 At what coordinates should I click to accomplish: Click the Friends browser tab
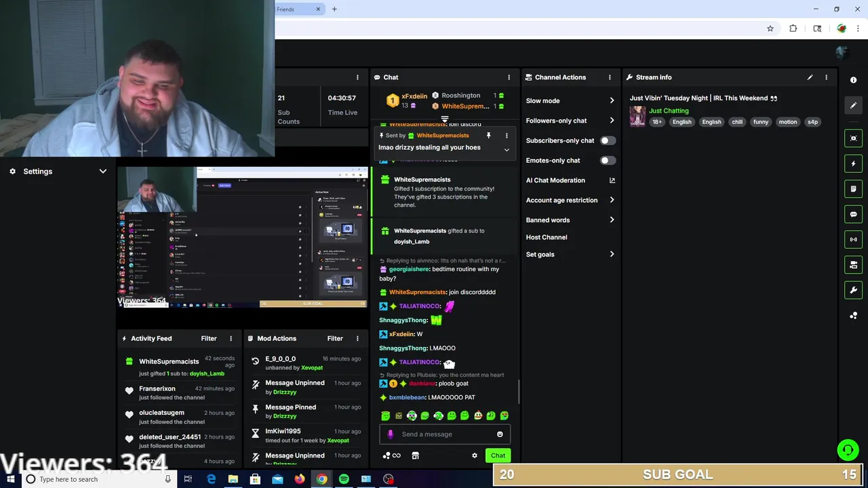click(300, 9)
